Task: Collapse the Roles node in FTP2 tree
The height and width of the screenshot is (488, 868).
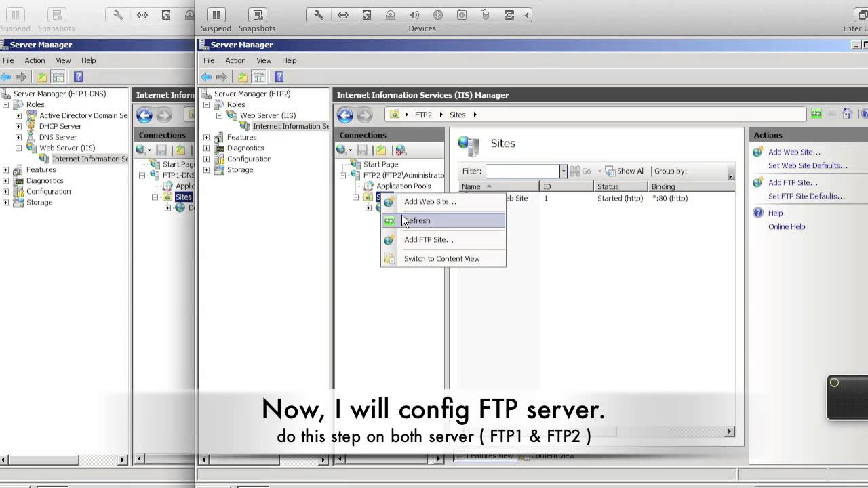Action: pos(207,104)
